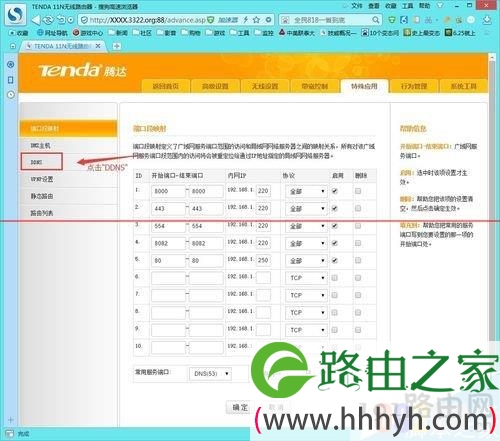
Task: Open the 监控 bookmark folder
Action: (x=264, y=33)
